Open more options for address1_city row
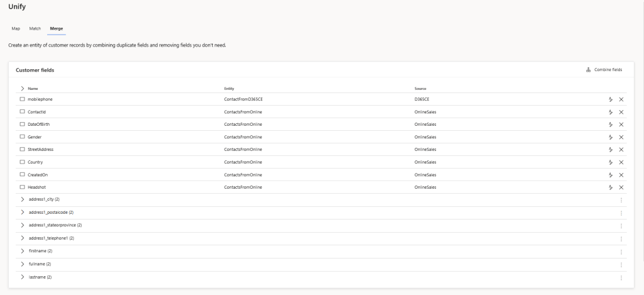Screen dimensions: 644x295 [621, 200]
